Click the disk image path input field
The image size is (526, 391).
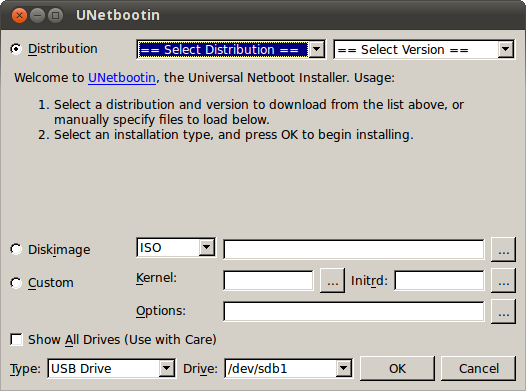pyautogui.click(x=354, y=249)
